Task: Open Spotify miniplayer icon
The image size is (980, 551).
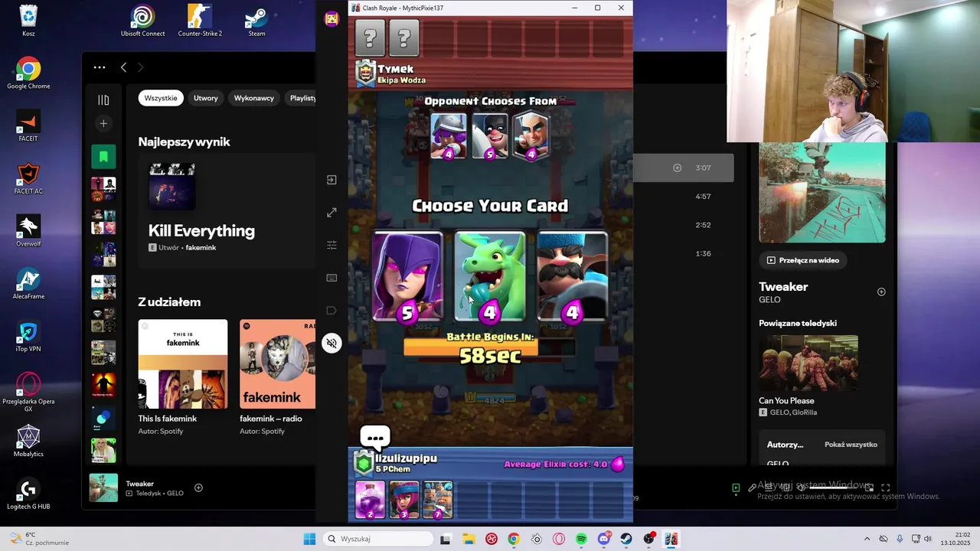Action: (x=868, y=487)
